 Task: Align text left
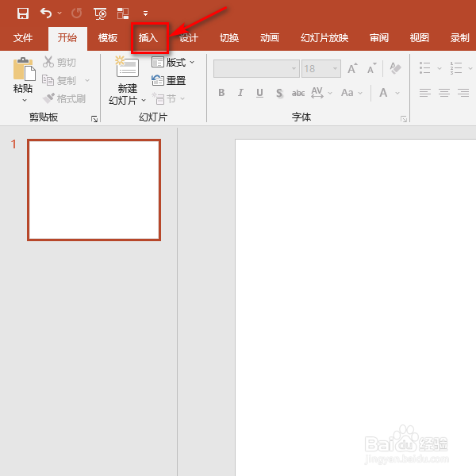425,93
